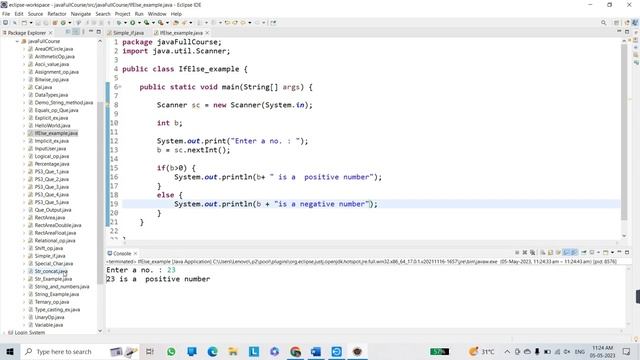640x360 pixels.
Task: Open Google Chrome from the taskbar
Action: pos(296,351)
